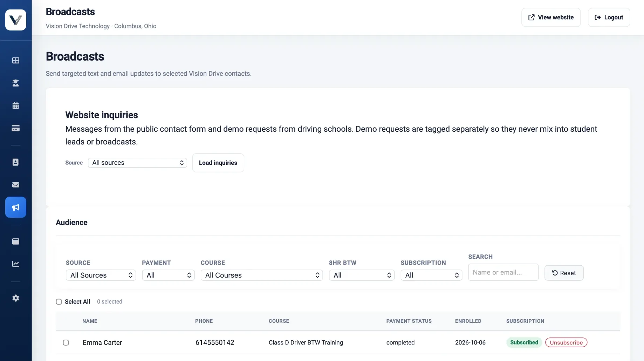
Task: Open the 8HR BTW filter dropdown
Action: click(362, 275)
